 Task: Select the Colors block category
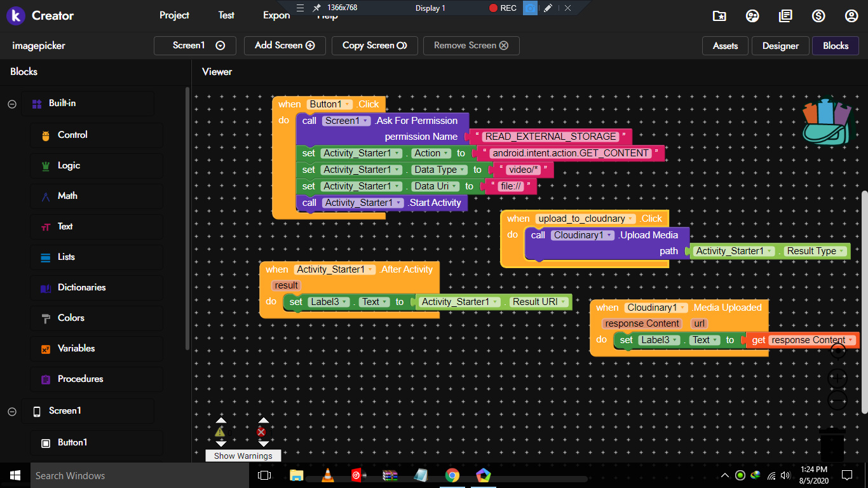click(71, 318)
